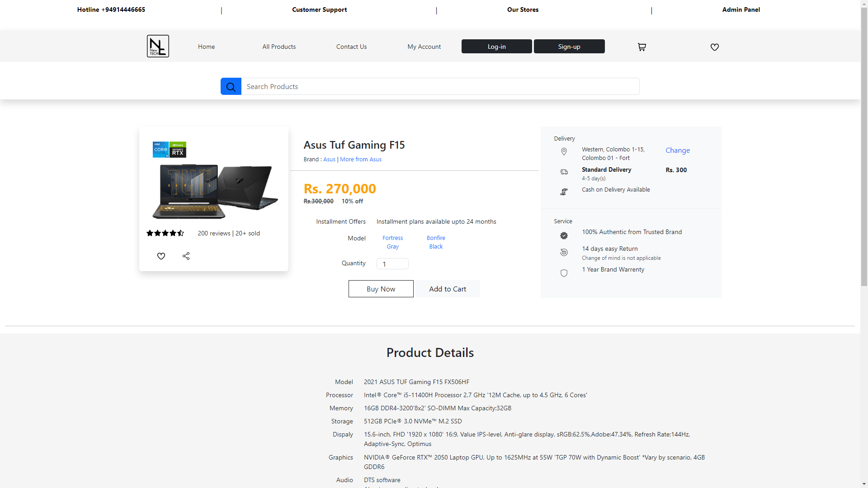Select Fortress Gray model option

click(x=392, y=242)
